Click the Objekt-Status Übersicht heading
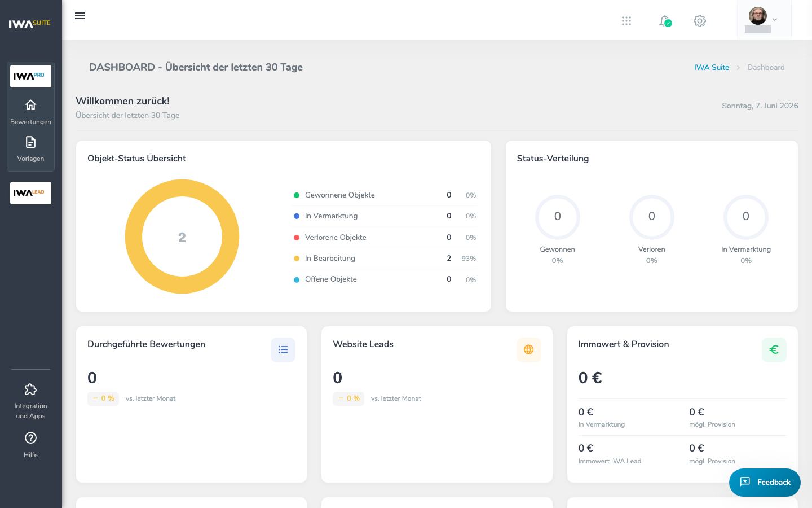 point(136,159)
